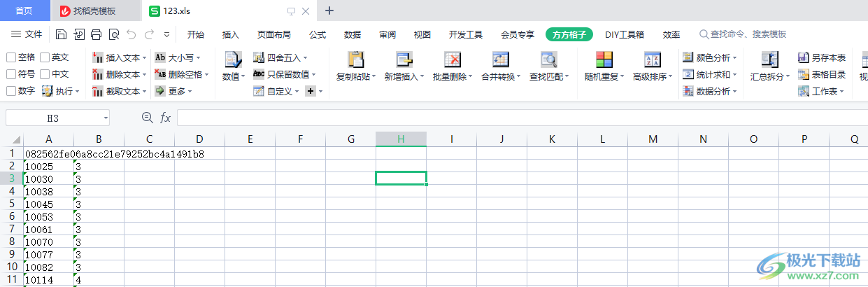
Task: Open the quick access toolbar customize arrow
Action: pyautogui.click(x=166, y=34)
